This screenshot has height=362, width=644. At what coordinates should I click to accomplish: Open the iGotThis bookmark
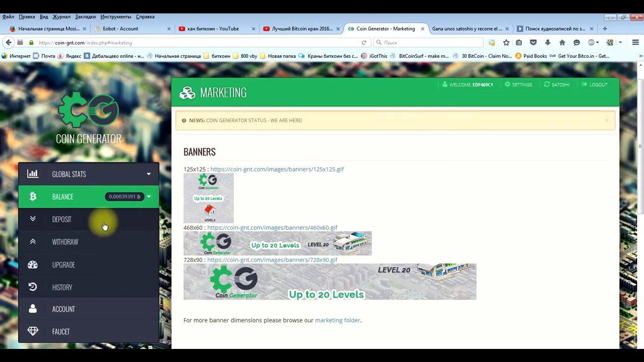[x=374, y=56]
